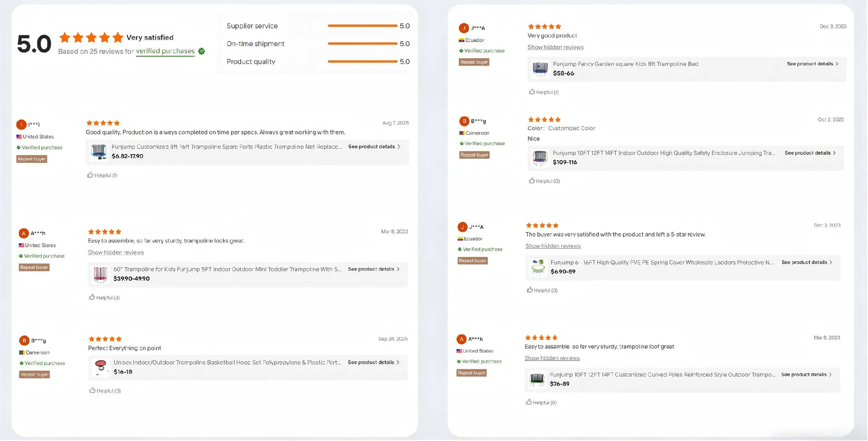
Task: Like the 'Perfect Everything on point' review
Action: click(x=93, y=391)
